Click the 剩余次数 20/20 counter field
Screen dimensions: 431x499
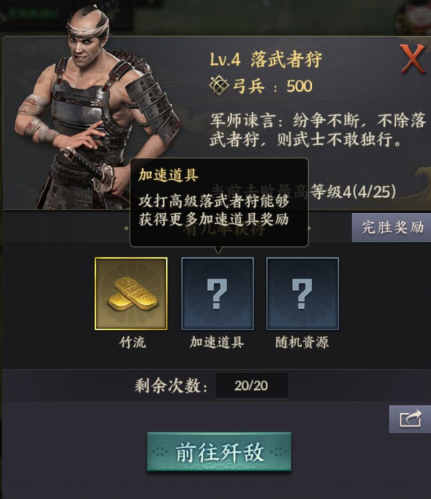(251, 386)
